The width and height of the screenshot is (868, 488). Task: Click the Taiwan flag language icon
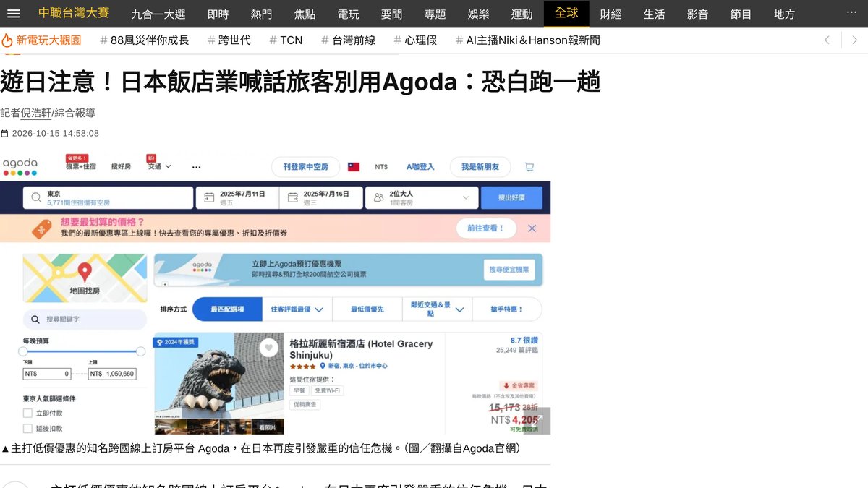(354, 167)
